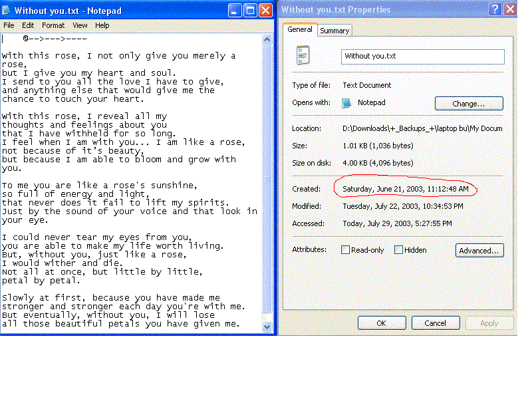The image size is (532, 399).
Task: Click the '@-->--->----' line in Notepad
Action: point(55,39)
